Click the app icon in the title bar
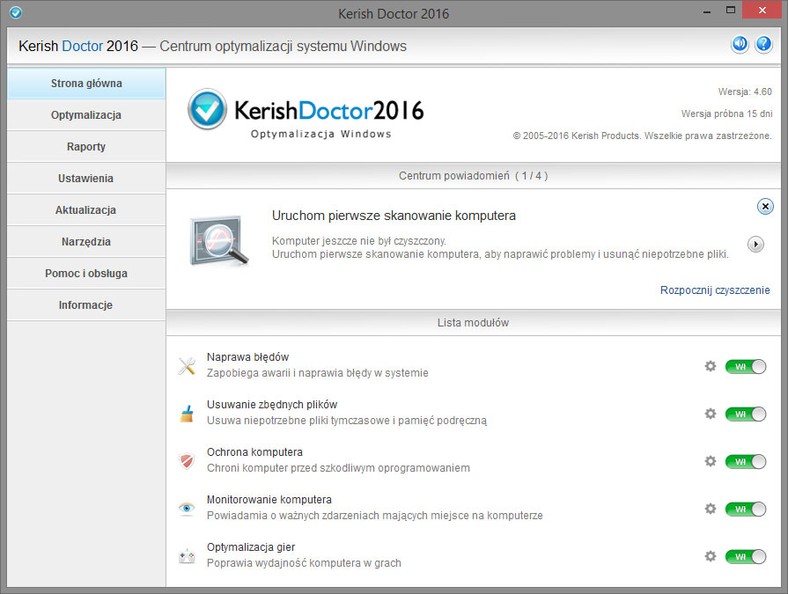The width and height of the screenshot is (788, 594). pos(16,12)
